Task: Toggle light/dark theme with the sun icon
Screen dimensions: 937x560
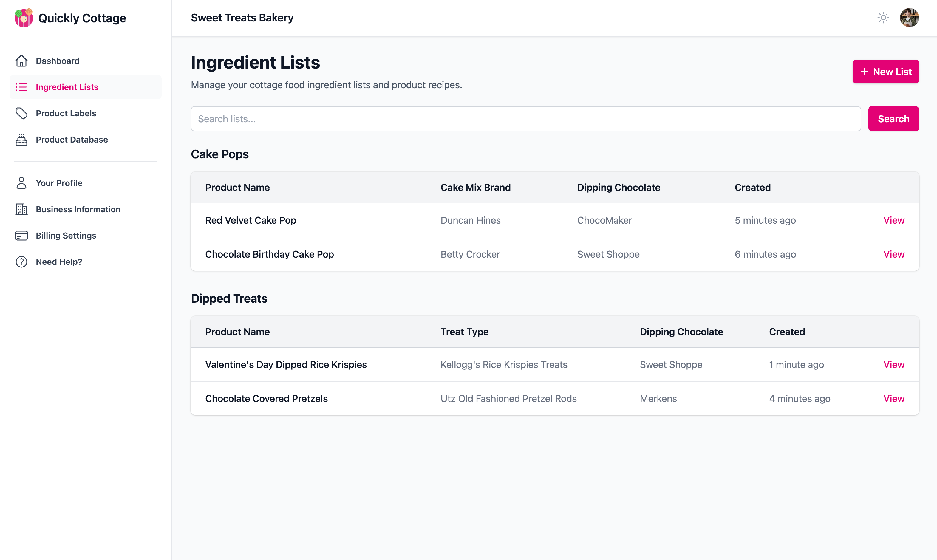Action: [x=883, y=17]
